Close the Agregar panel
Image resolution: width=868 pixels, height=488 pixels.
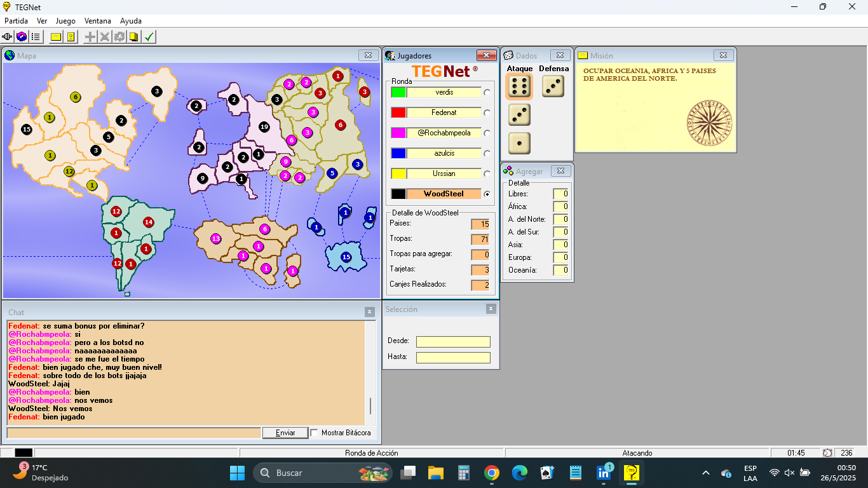click(x=560, y=171)
